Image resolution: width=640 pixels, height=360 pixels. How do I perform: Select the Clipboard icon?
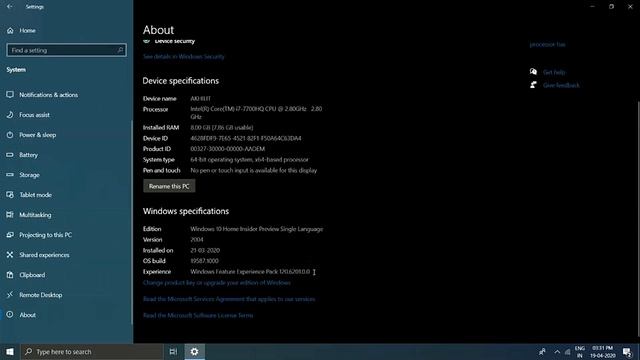[x=10, y=275]
